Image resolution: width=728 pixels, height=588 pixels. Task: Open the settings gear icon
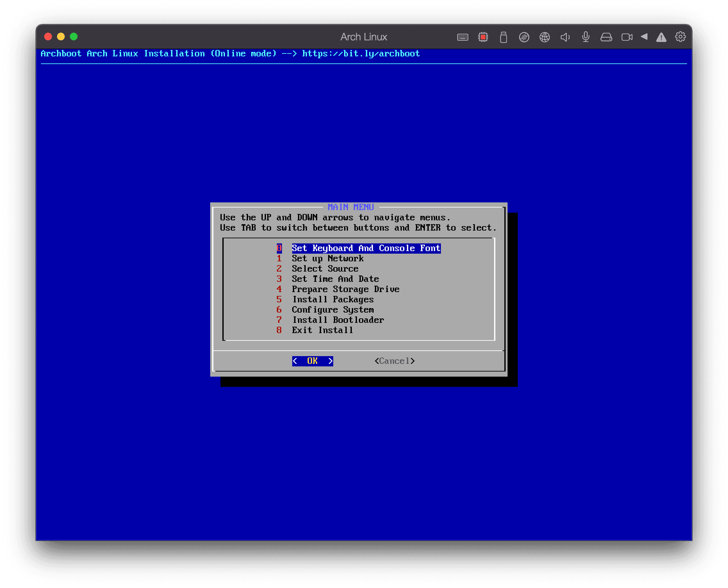680,37
